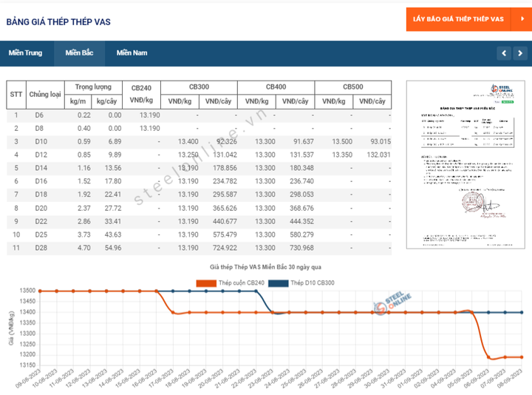Image resolution: width=532 pixels, height=395 pixels.
Task: Select the D10 row type cell
Action: coord(41,141)
